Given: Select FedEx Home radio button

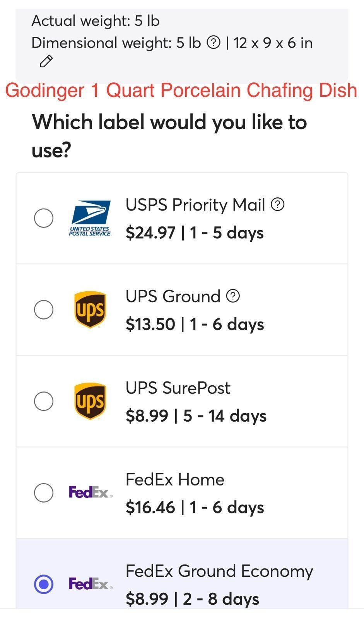Looking at the screenshot, I should click(x=44, y=492).
